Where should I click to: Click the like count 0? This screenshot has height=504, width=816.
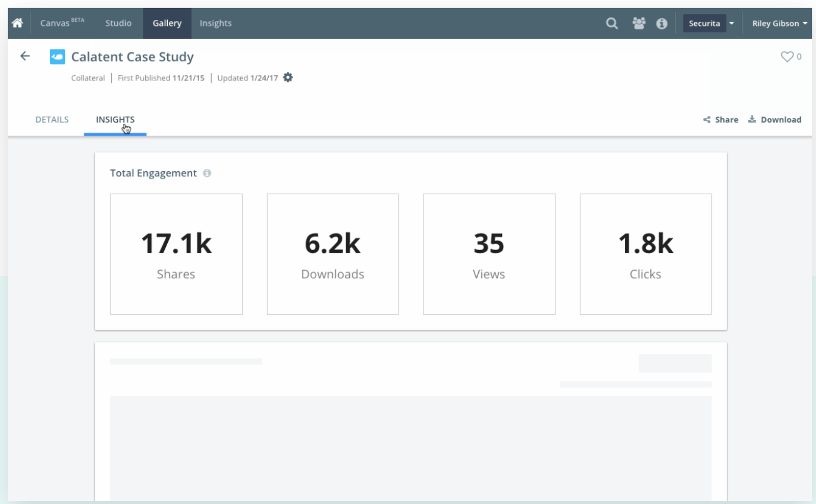799,57
